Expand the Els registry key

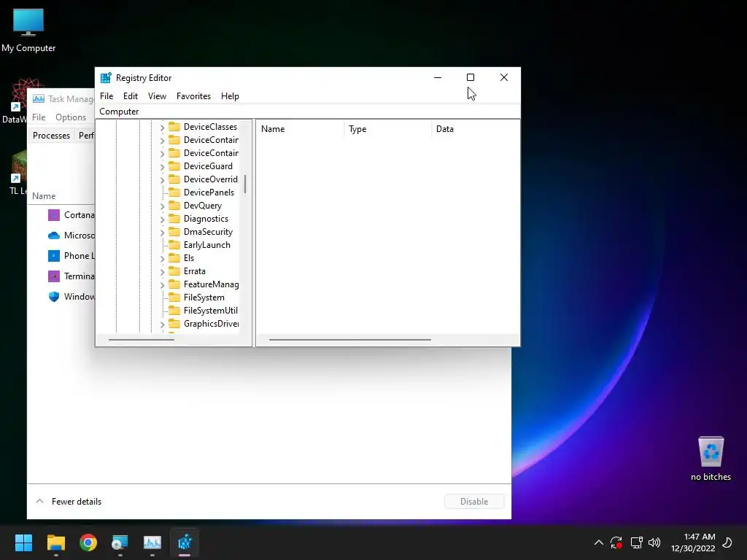click(x=162, y=259)
